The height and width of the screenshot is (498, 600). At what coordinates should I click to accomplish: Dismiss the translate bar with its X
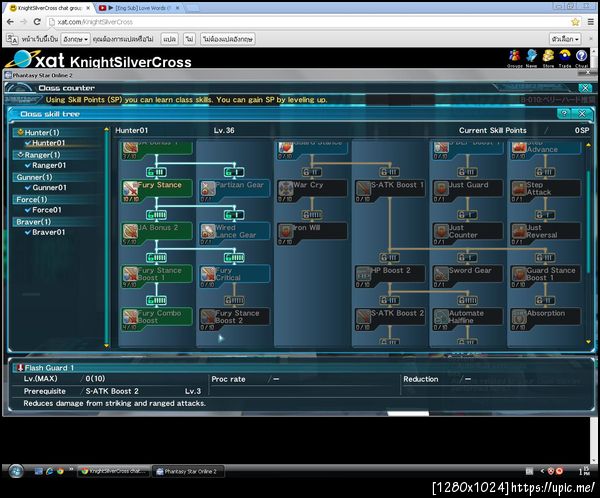[x=591, y=39]
